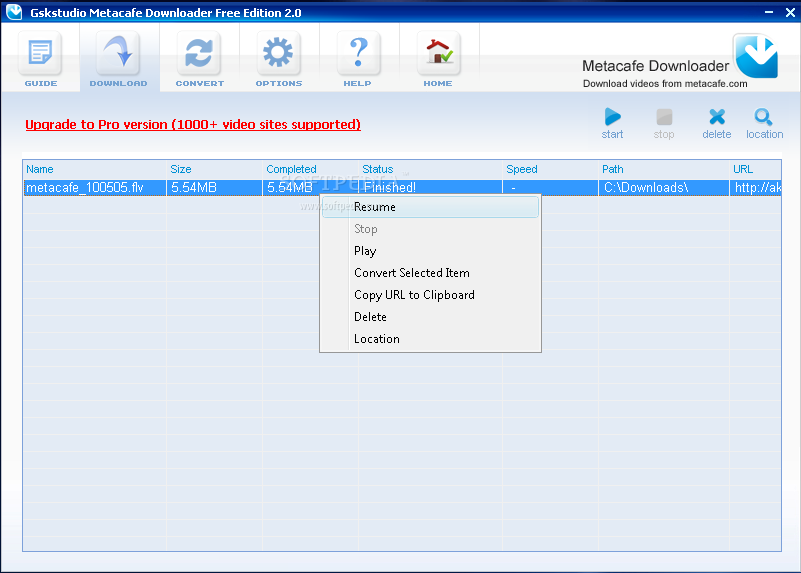Open the Convert section

[199, 59]
